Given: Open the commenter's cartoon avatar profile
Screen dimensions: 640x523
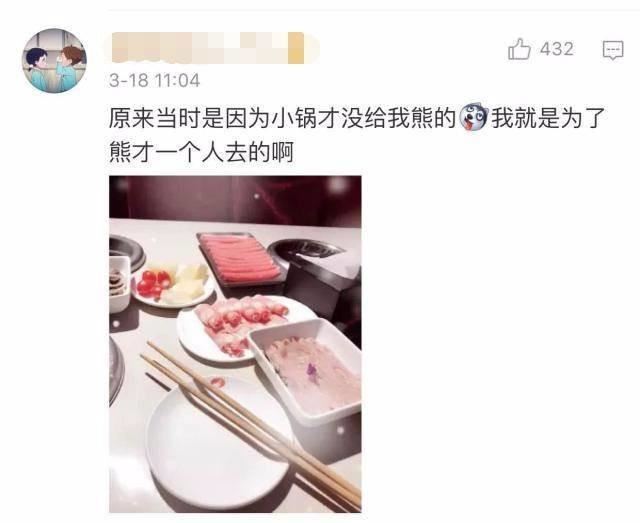Looking at the screenshot, I should click(54, 61).
